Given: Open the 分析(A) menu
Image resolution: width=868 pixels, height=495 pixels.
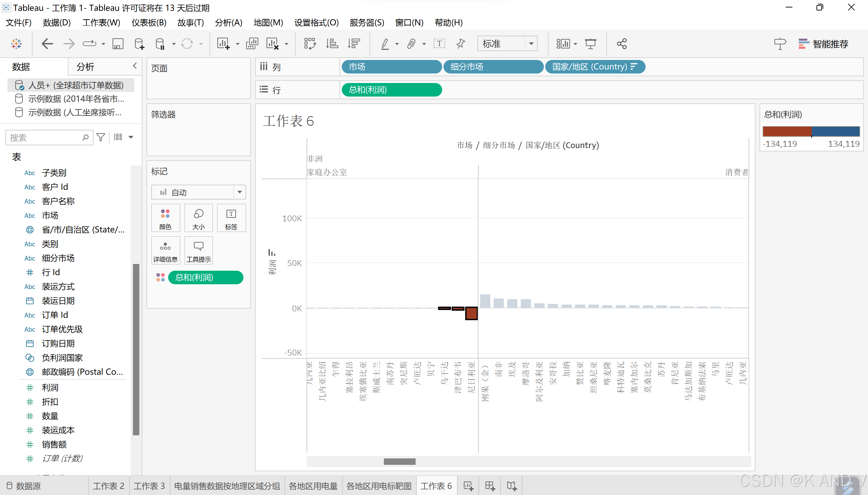Looking at the screenshot, I should [229, 23].
